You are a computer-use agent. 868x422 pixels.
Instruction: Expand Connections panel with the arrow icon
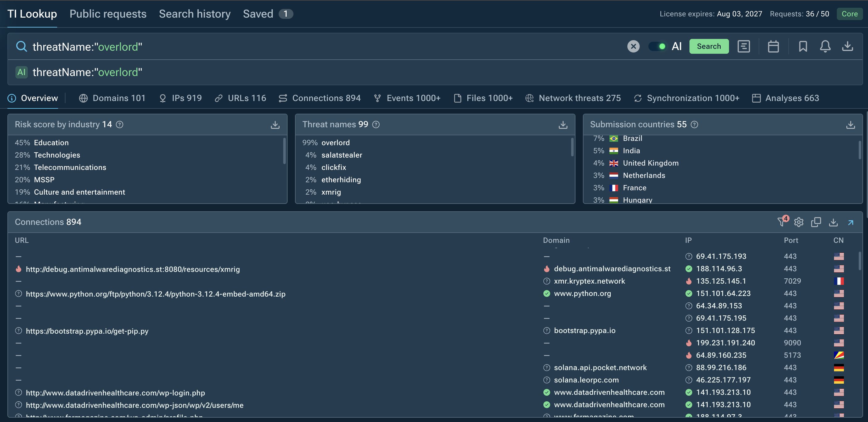coord(850,222)
